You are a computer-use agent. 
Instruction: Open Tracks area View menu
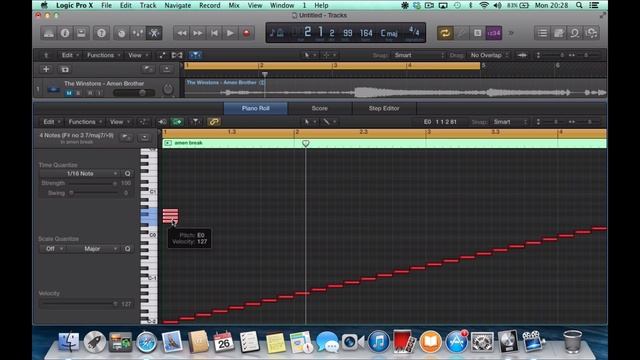(138, 55)
